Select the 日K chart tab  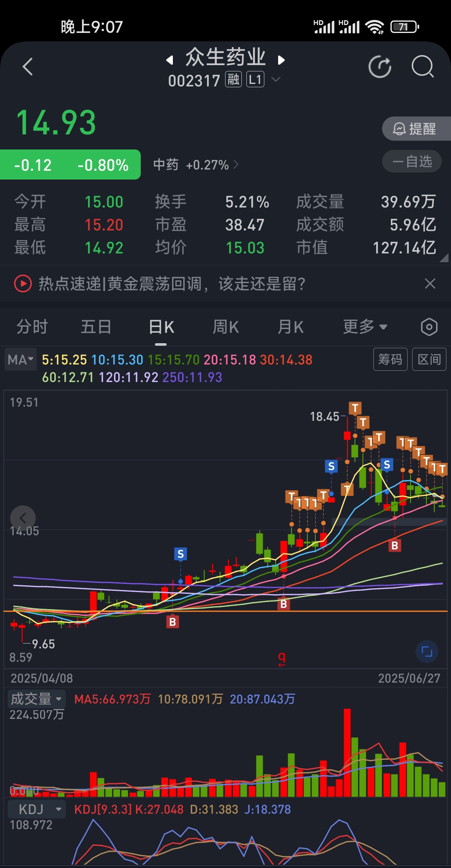pyautogui.click(x=161, y=326)
